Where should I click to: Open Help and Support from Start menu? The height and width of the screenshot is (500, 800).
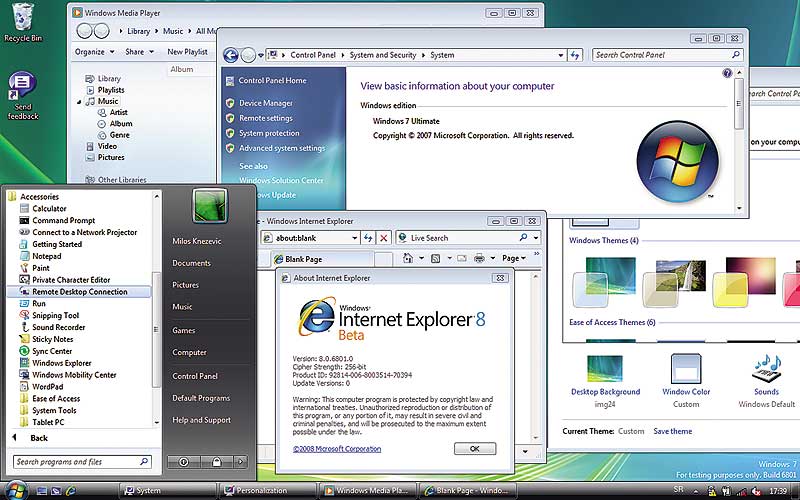click(x=202, y=420)
